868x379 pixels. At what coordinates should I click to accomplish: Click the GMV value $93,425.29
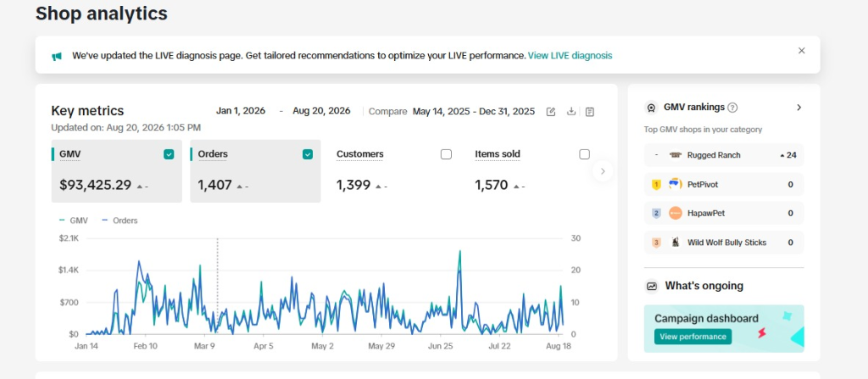coord(95,185)
